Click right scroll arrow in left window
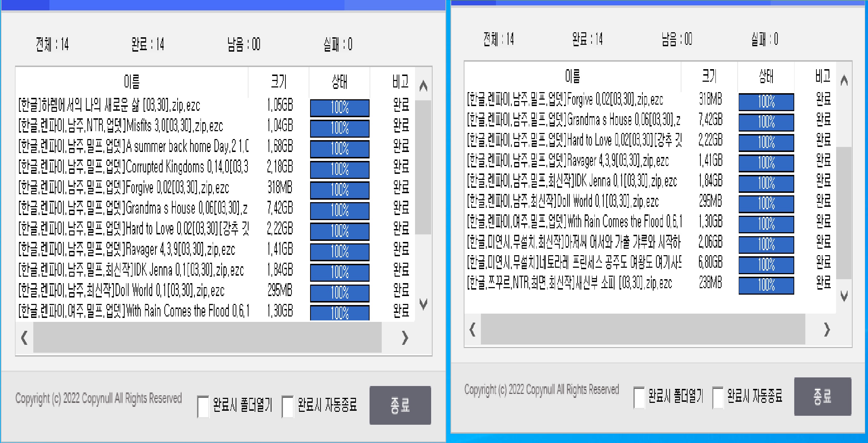 click(x=405, y=338)
